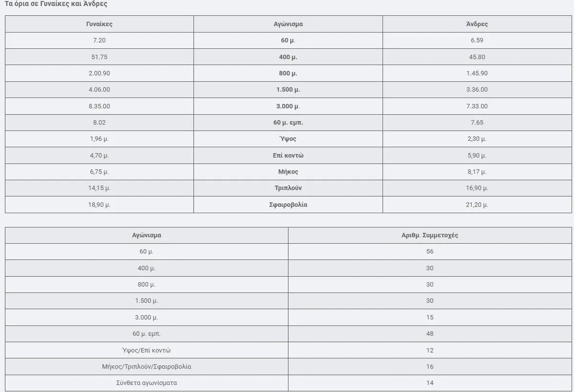Click the men's 1.500 μ. limit 3.36.00

click(477, 89)
